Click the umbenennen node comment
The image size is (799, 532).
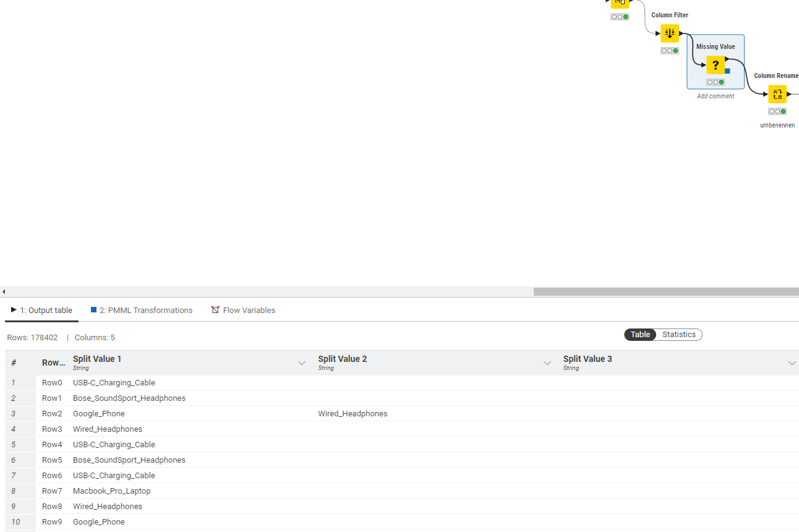777,125
